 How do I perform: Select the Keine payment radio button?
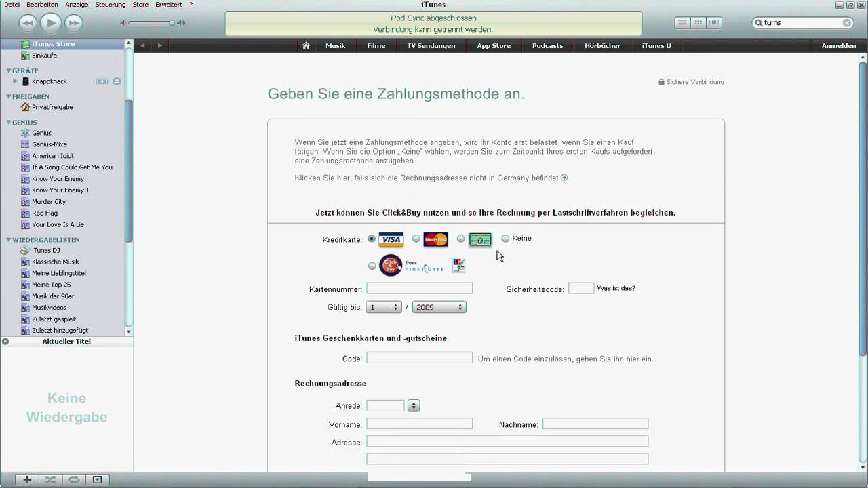click(505, 239)
